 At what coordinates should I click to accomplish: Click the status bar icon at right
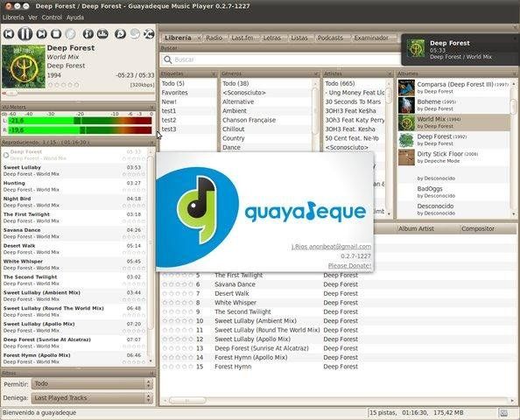pos(503,413)
